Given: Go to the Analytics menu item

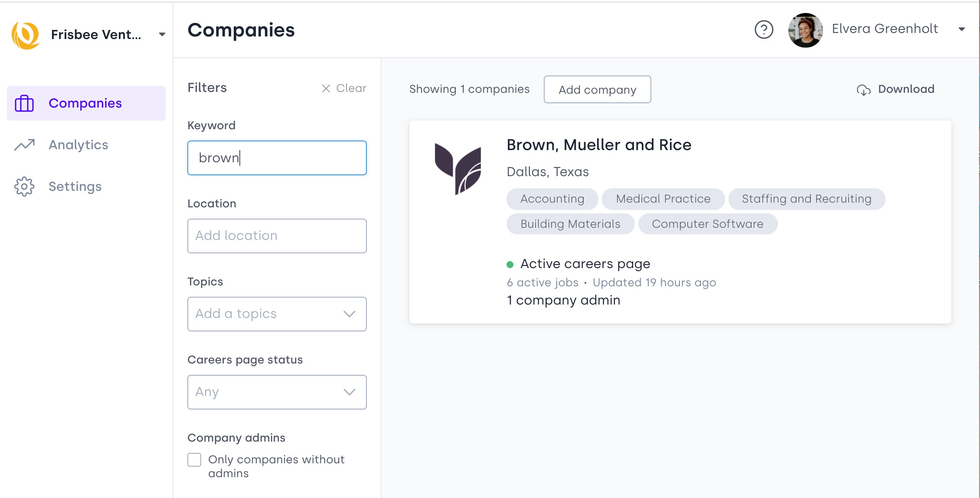Looking at the screenshot, I should click(78, 145).
